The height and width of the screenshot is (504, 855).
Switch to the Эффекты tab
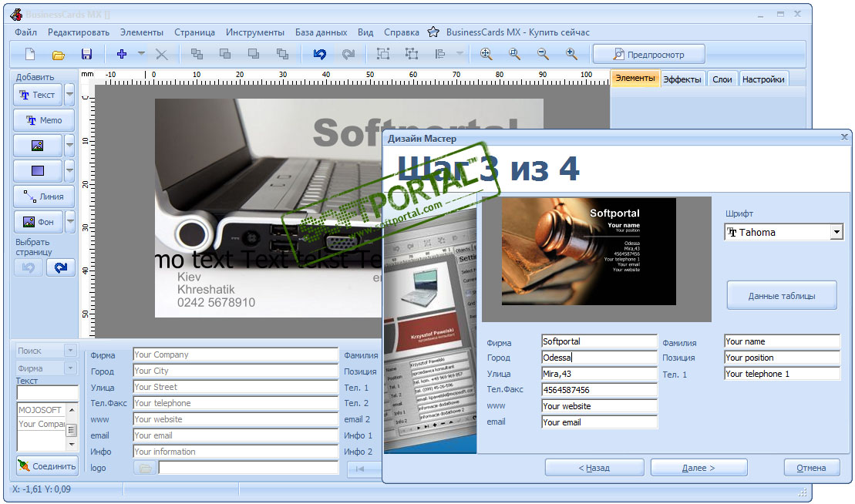pos(682,79)
